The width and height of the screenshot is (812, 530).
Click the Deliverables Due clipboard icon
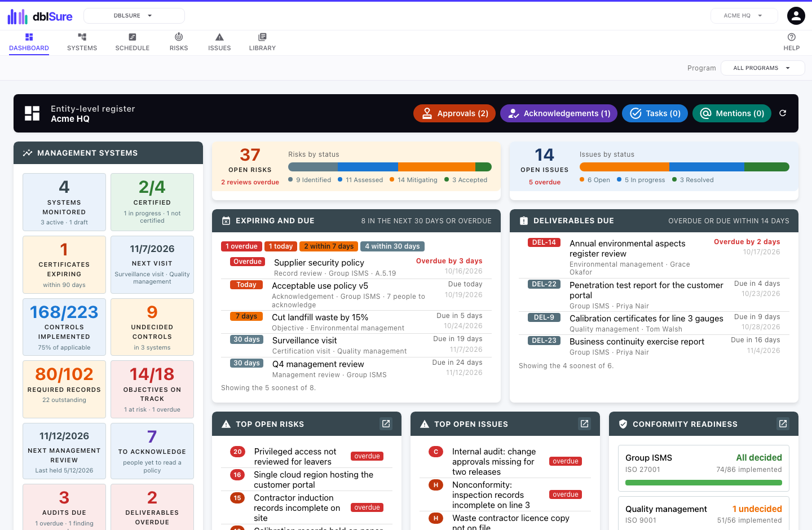click(x=524, y=221)
